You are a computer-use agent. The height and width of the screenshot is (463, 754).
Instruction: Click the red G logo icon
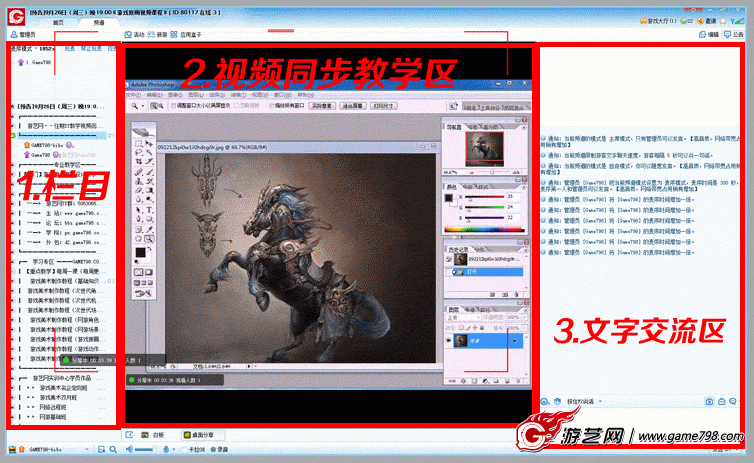pos(16,16)
